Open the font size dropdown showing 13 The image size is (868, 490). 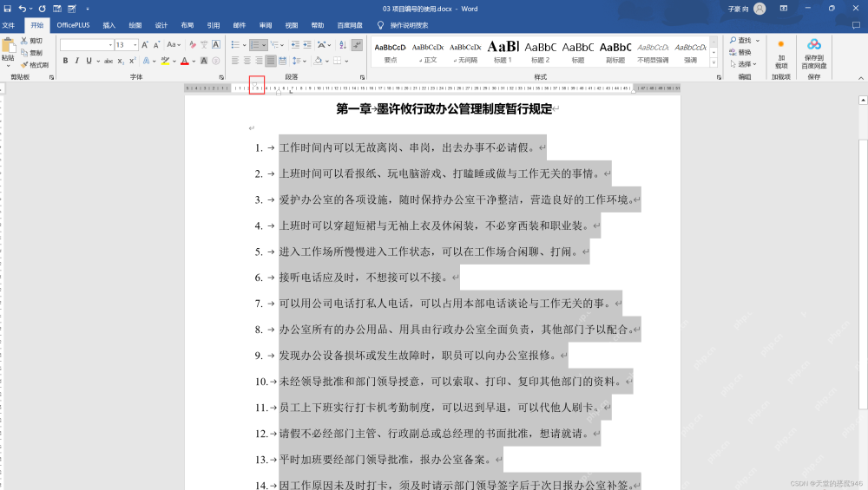(x=135, y=45)
